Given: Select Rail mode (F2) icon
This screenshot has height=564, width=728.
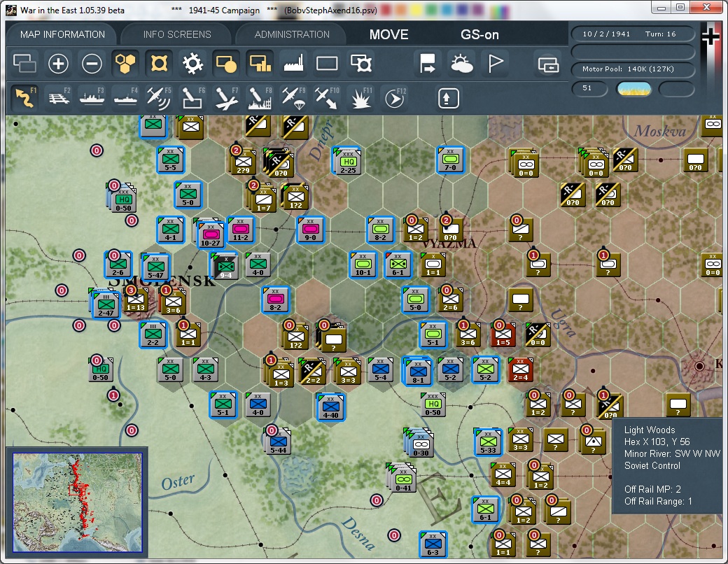Looking at the screenshot, I should pos(59,97).
